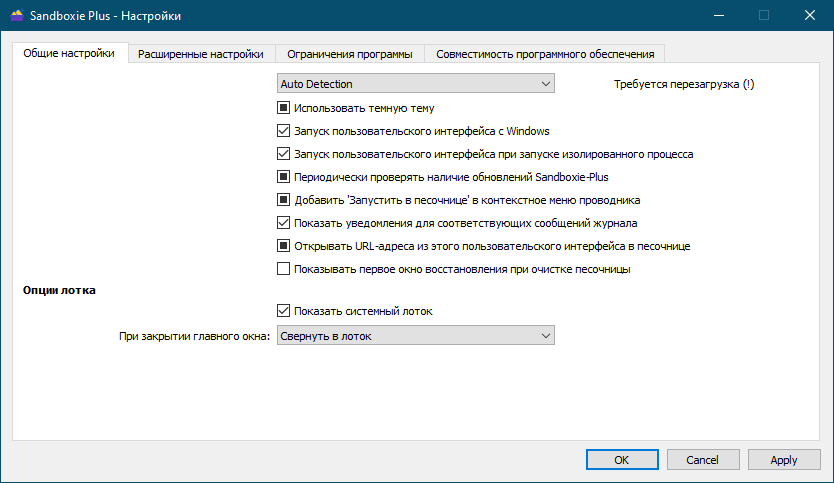Click the Sandboxie Plus title bar icon

coord(17,15)
